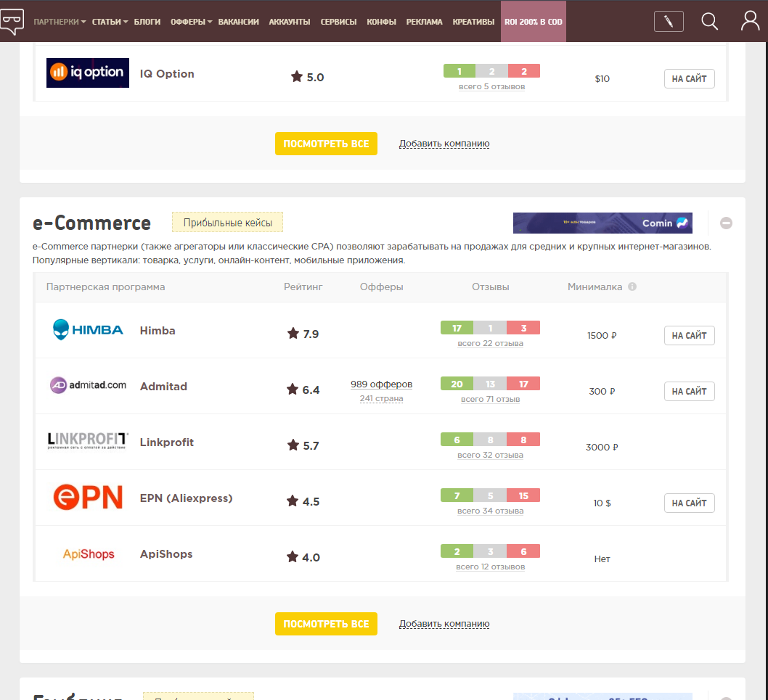Viewport: 768px width, 700px height.
Task: Click upper ПОСМОТРЕТЬ ВСЕ button below IQ Option
Action: click(326, 144)
